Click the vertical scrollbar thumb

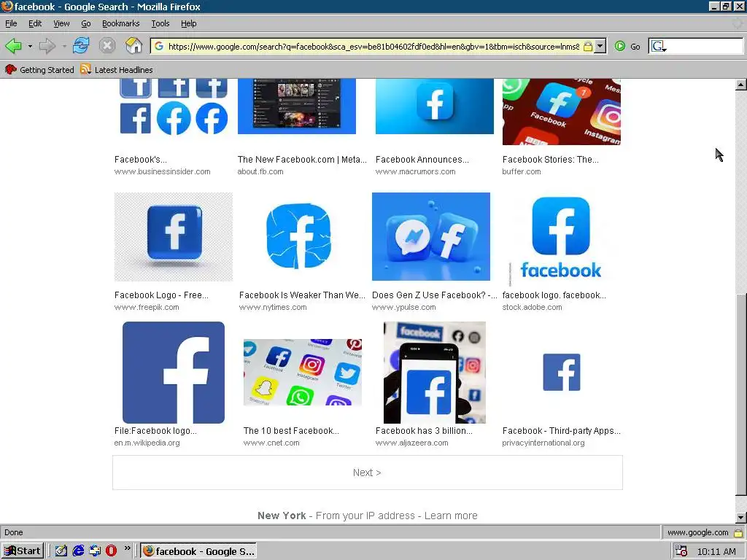[740, 395]
